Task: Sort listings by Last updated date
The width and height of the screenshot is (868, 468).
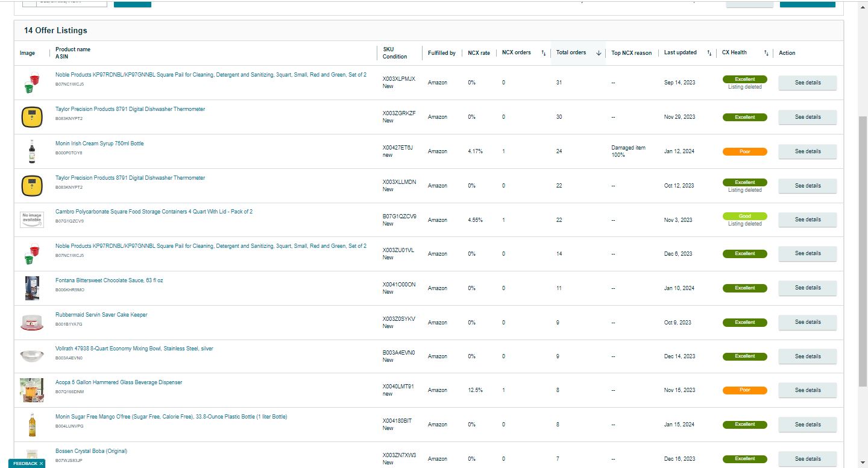Action: [709, 53]
